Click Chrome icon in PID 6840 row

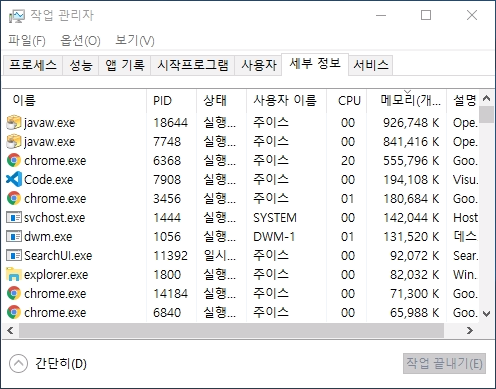[x=14, y=312]
